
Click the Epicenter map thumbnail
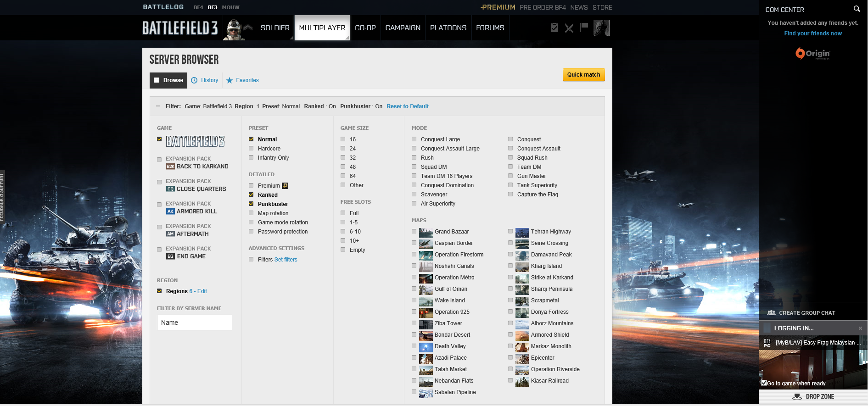tap(522, 358)
